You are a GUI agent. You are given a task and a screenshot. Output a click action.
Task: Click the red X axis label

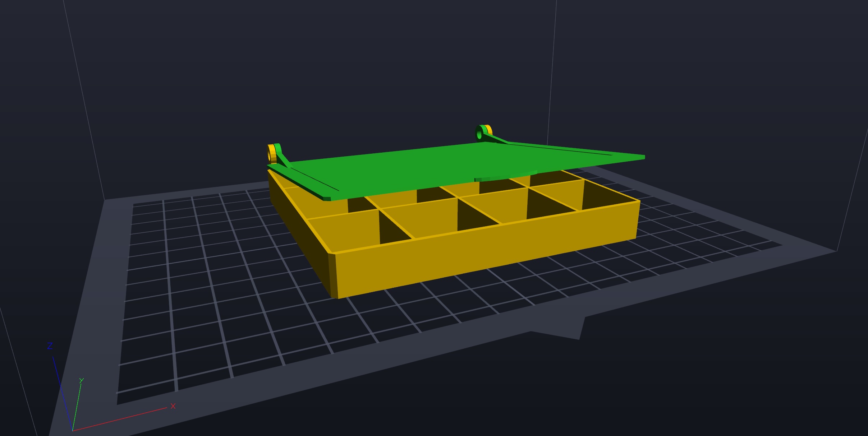(173, 406)
